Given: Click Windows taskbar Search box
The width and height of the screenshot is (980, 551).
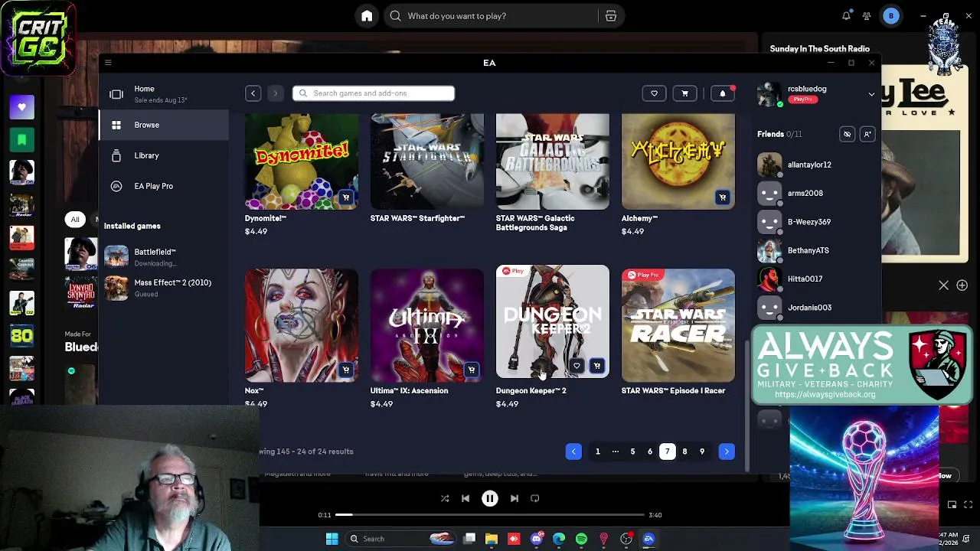Looking at the screenshot, I should click(399, 539).
